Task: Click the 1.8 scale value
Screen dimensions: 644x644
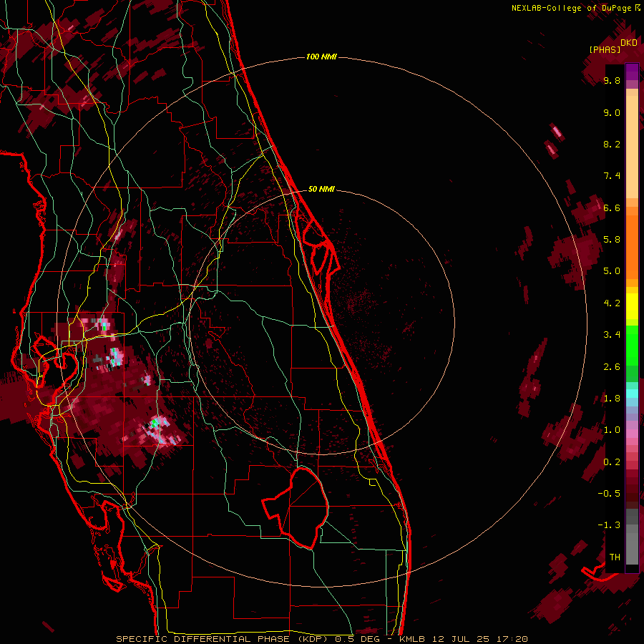Action: (x=612, y=399)
